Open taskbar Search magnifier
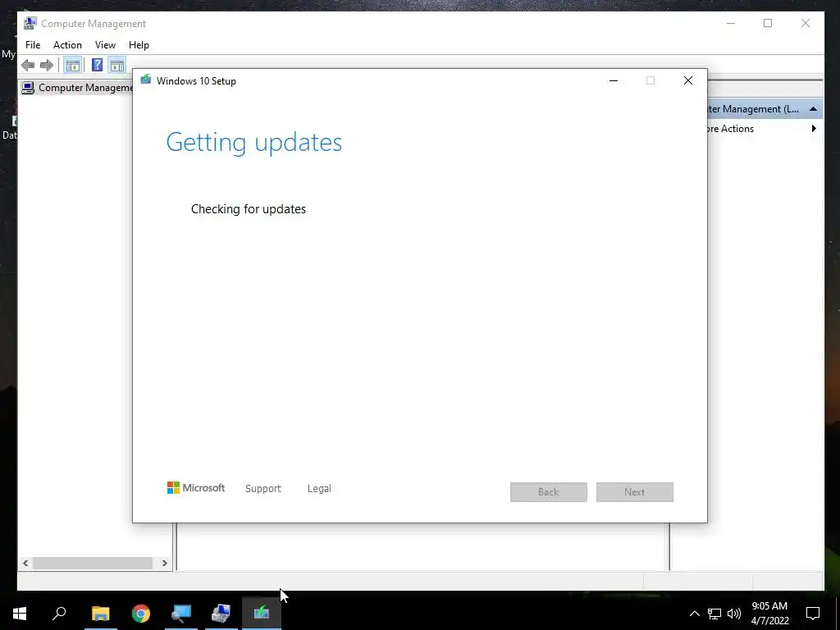The height and width of the screenshot is (630, 840). click(x=59, y=614)
